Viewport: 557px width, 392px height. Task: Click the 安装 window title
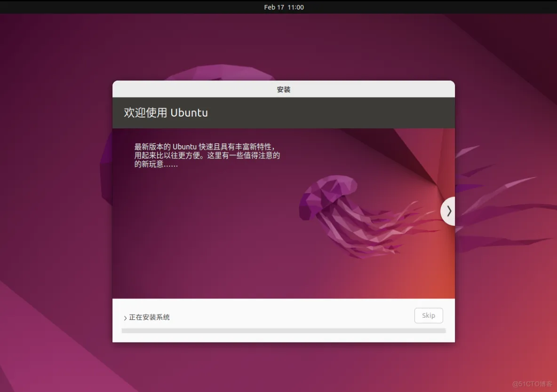(284, 89)
